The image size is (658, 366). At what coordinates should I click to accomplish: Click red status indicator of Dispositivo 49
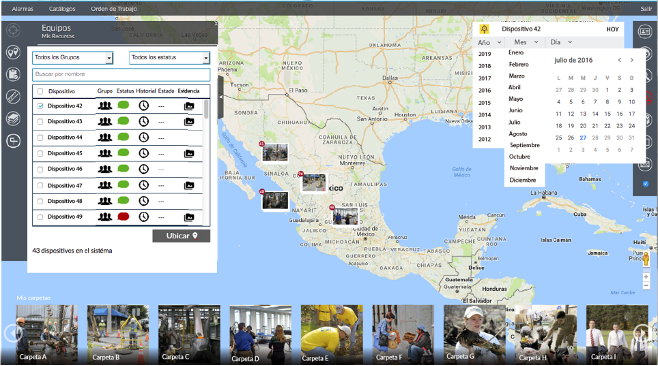point(123,216)
